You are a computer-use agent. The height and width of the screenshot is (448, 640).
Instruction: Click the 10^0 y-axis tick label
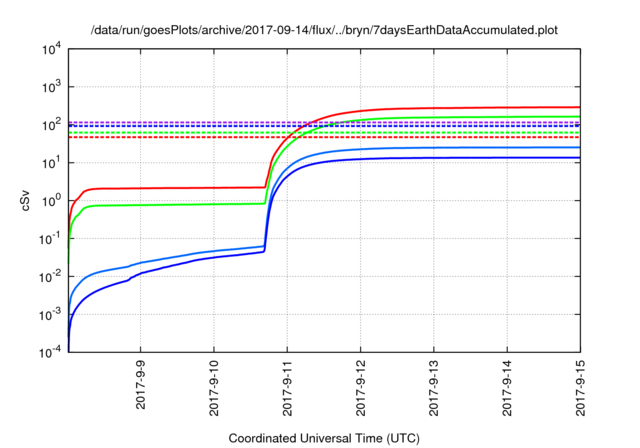49,200
